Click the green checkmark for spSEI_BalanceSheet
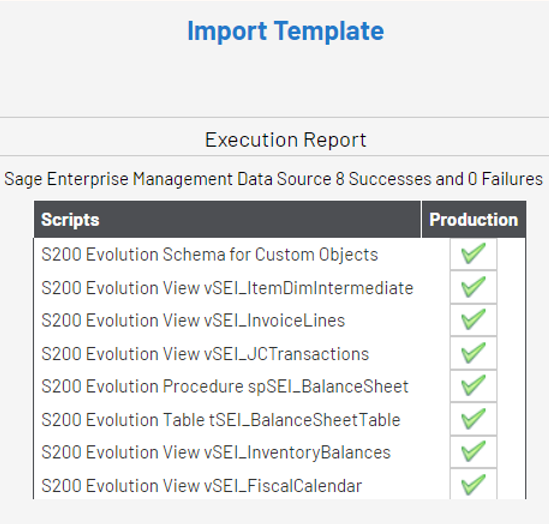The image size is (549, 524). point(473,386)
